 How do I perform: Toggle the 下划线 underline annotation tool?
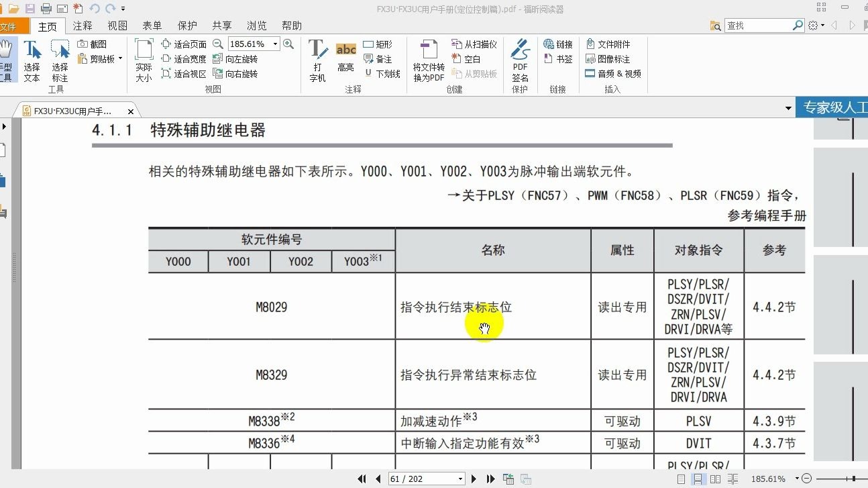pyautogui.click(x=384, y=72)
